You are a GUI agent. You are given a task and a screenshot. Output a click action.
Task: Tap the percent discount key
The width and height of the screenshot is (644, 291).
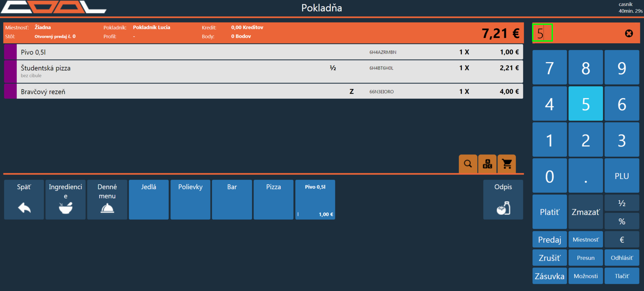(621, 221)
